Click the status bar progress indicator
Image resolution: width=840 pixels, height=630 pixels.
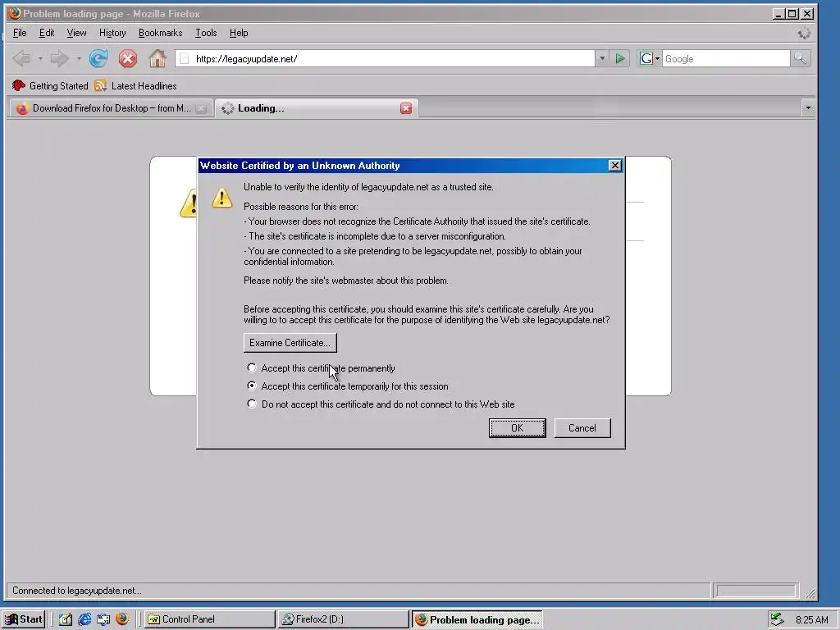point(756,591)
